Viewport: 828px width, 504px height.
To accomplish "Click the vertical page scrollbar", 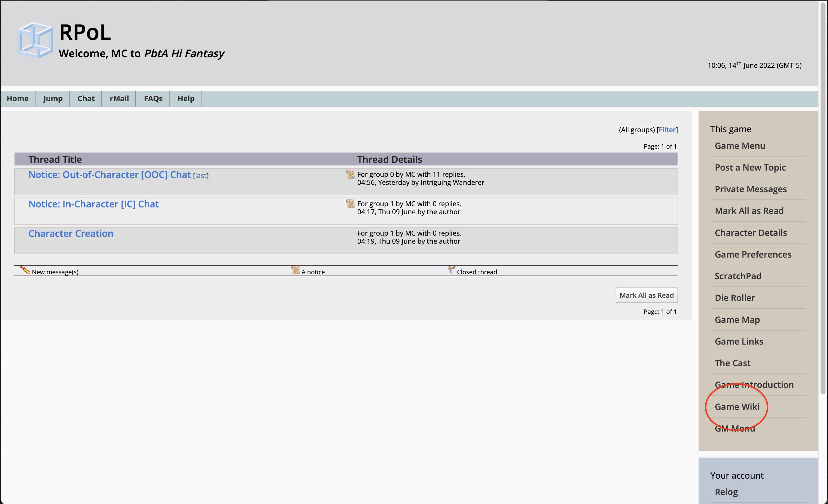I will point(823,198).
